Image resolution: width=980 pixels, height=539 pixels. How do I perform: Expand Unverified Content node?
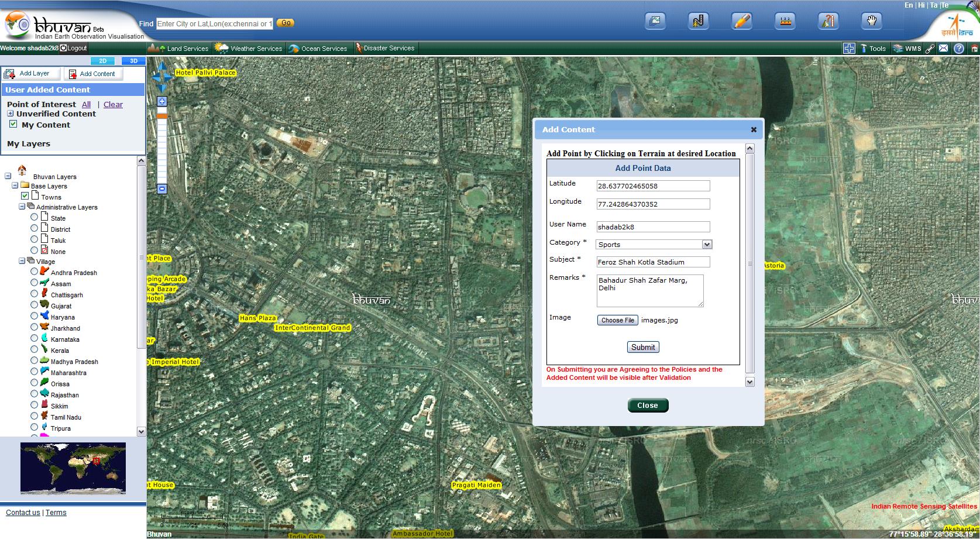[10, 114]
